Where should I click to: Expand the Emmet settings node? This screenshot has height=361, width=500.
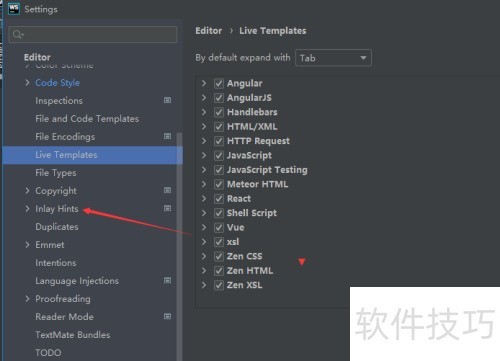pyautogui.click(x=27, y=244)
